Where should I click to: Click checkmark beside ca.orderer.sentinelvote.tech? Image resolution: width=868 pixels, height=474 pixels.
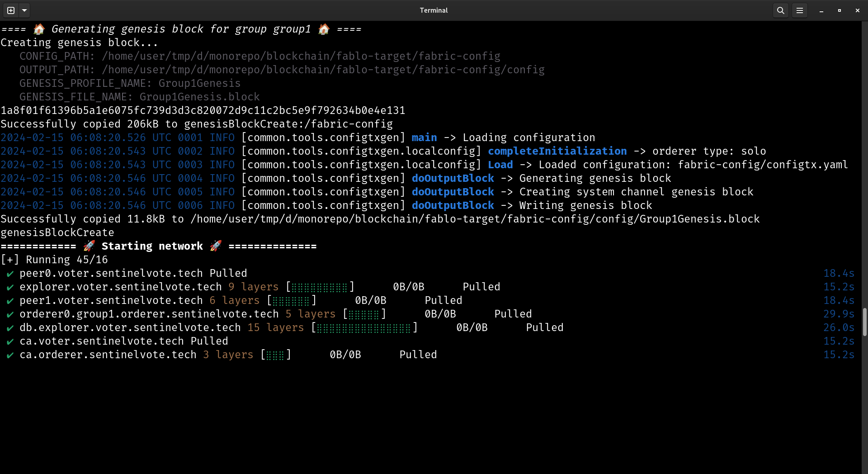click(x=10, y=355)
